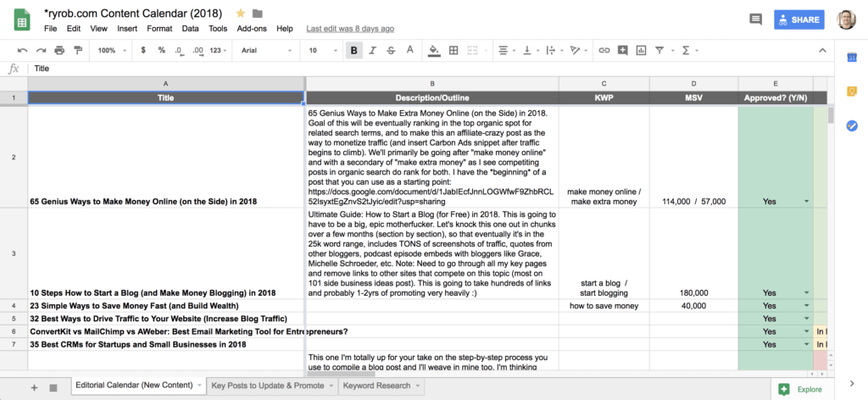This screenshot has height=400, width=868.
Task: Open the Format menu
Action: 159,29
